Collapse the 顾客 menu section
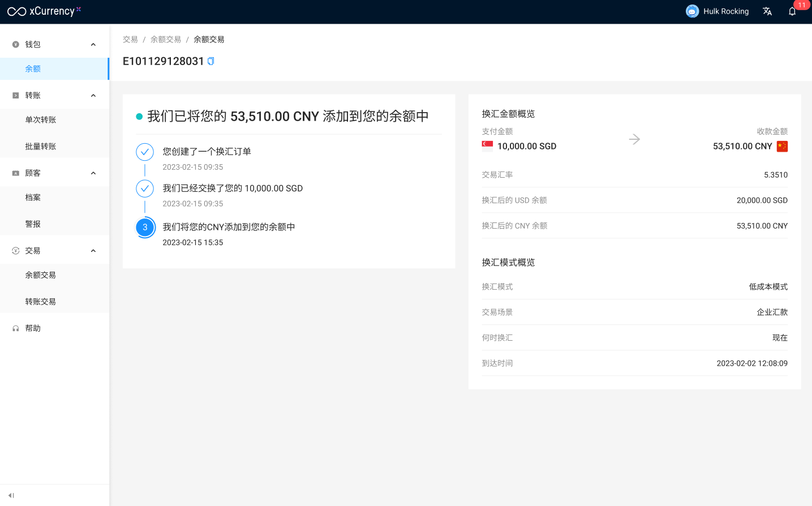This screenshot has width=812, height=506. coord(93,173)
